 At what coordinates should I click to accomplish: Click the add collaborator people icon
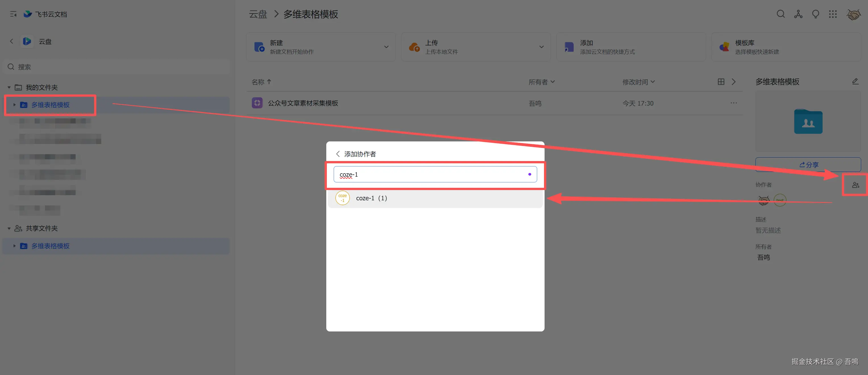coord(855,185)
